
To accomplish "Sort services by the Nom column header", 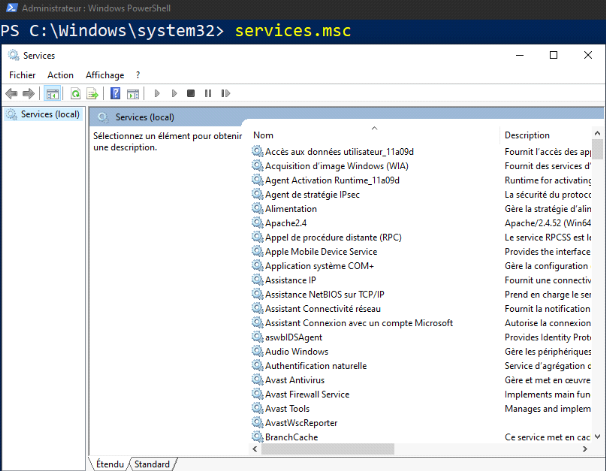I will coord(264,135).
